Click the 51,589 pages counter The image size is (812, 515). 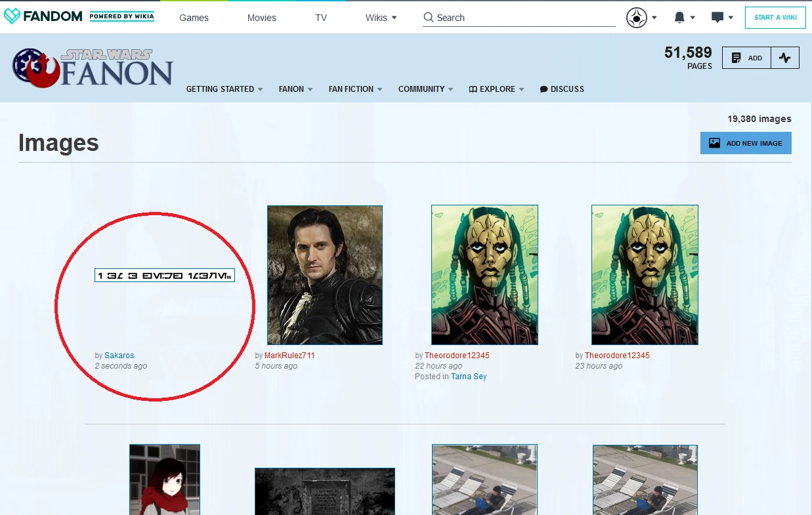point(688,57)
